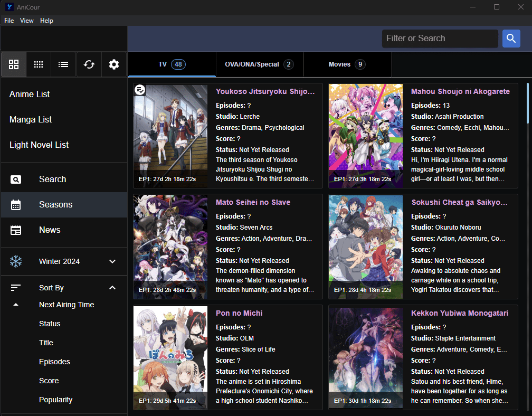Click Sokushi Cheat poster thumbnail
This screenshot has height=416, width=532.
click(x=366, y=247)
